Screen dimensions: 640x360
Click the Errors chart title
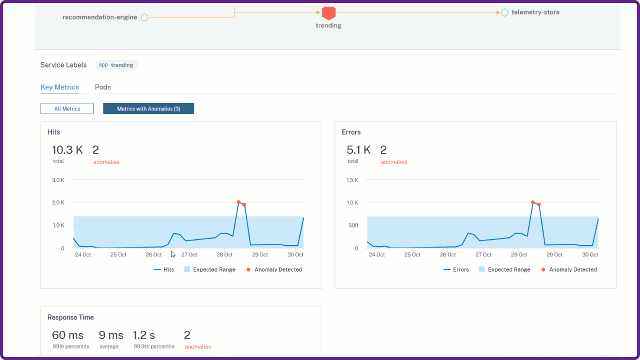coord(351,132)
